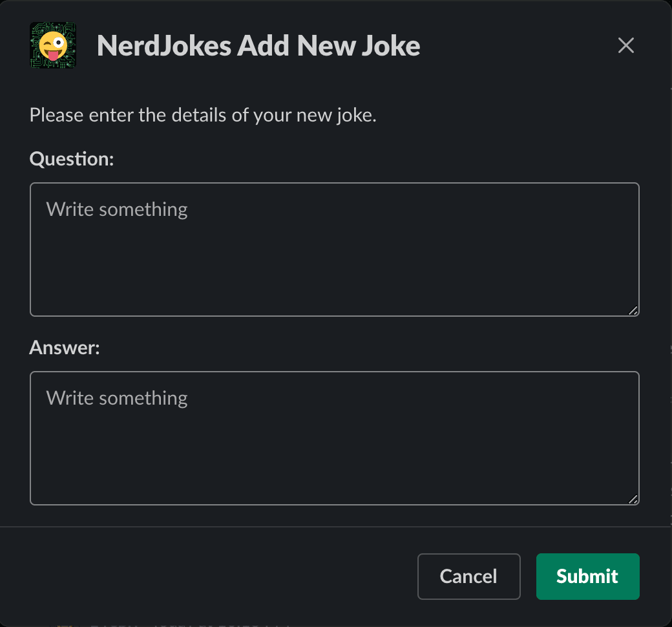Click the dialog header bar area

pos(336,45)
